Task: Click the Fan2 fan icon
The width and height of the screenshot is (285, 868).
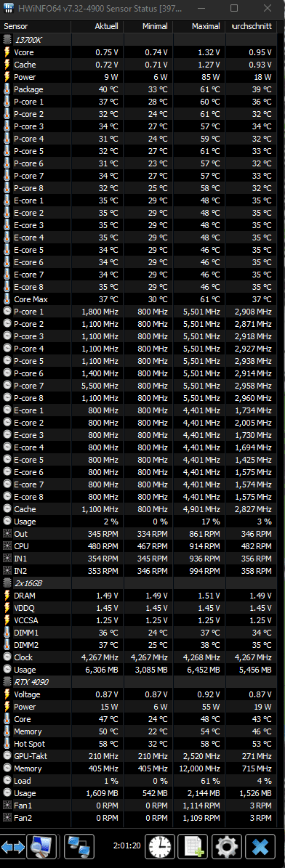Action: pos(7,818)
